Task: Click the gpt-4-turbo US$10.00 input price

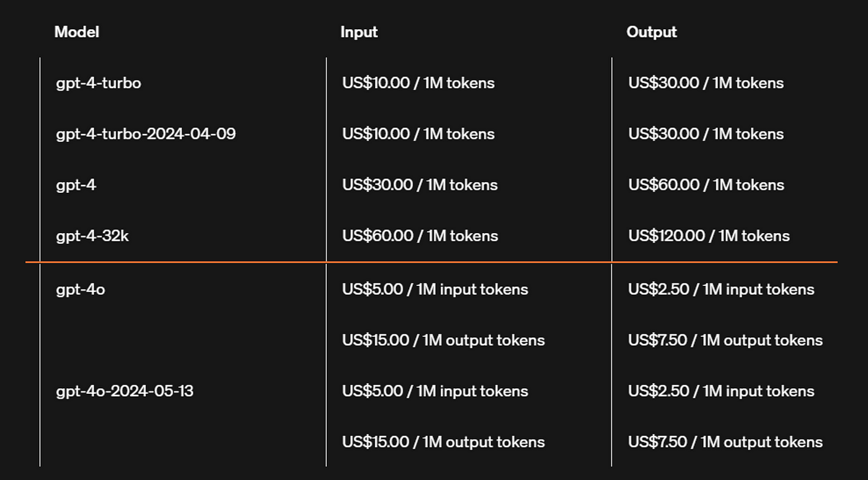Action: point(418,83)
